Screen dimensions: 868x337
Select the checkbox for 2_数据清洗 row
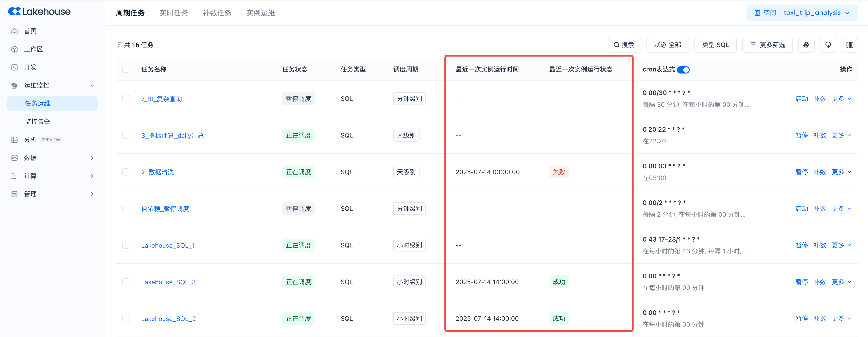click(x=126, y=172)
